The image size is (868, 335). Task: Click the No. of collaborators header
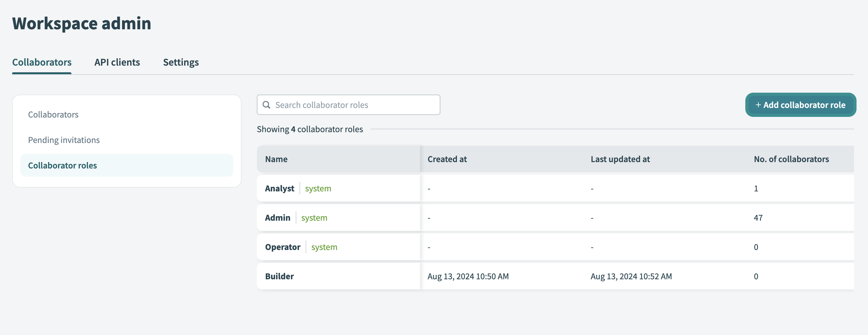tap(791, 159)
